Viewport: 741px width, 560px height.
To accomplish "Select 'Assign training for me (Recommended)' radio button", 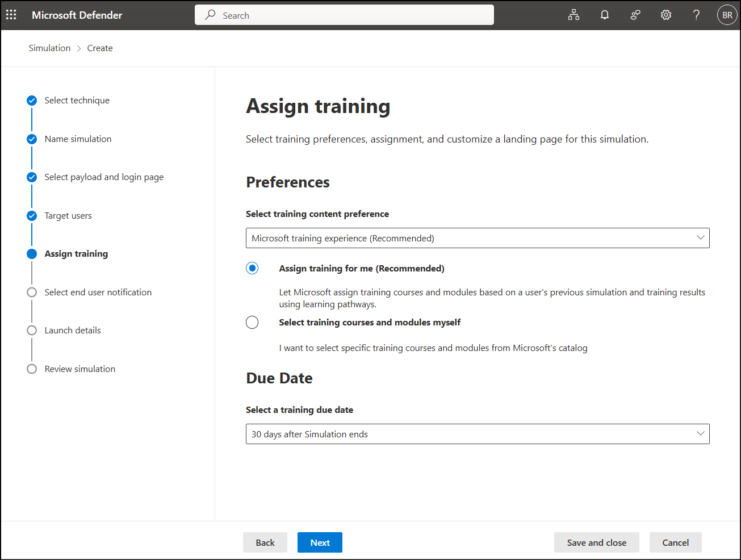I will click(x=252, y=268).
